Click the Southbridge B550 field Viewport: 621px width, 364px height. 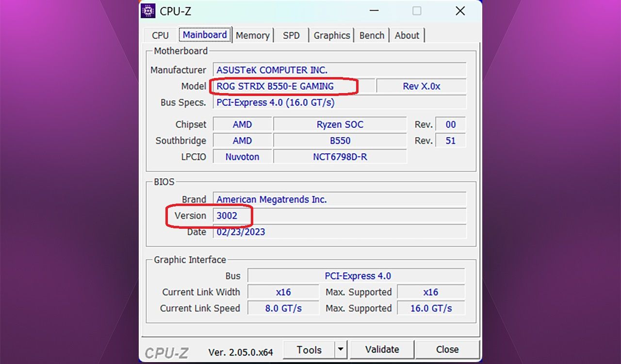coord(340,141)
